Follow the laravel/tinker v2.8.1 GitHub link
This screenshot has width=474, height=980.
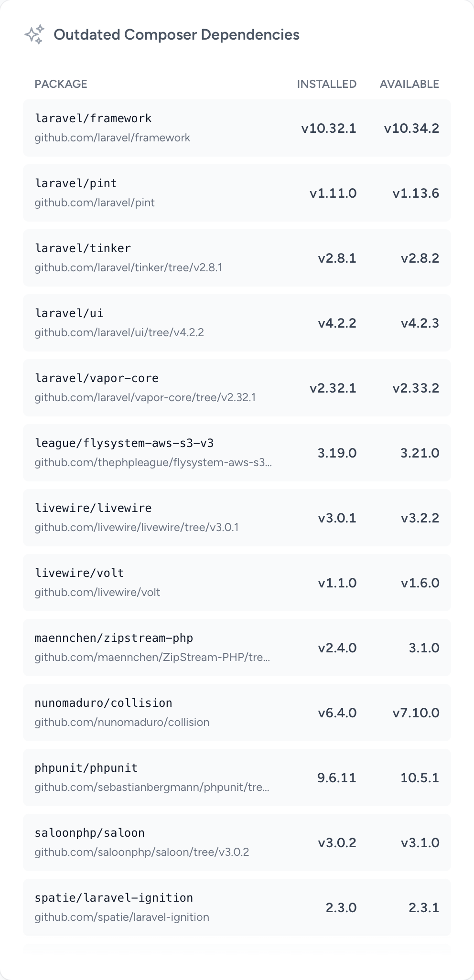click(x=128, y=267)
